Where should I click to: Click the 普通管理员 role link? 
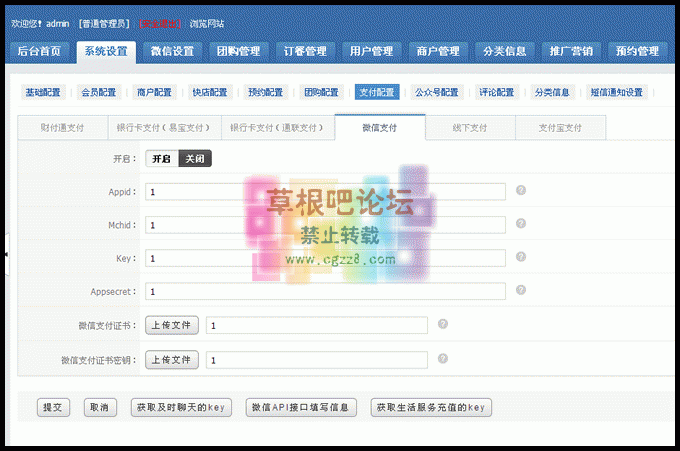click(104, 24)
